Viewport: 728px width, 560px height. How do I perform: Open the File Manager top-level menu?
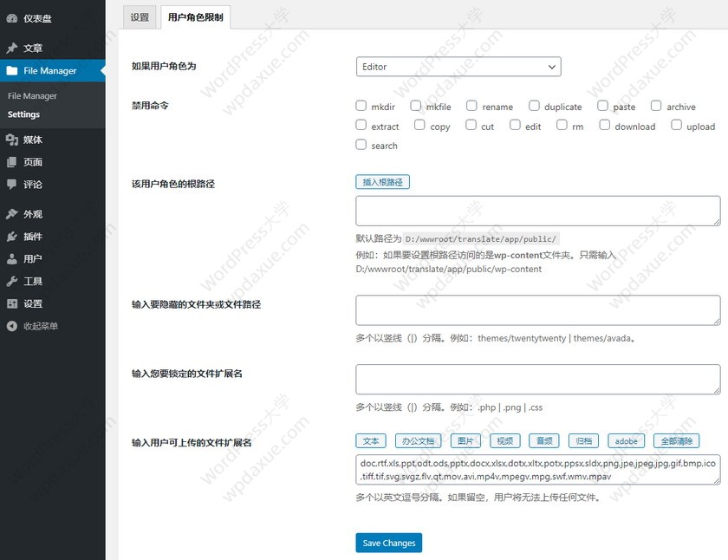tap(53, 70)
